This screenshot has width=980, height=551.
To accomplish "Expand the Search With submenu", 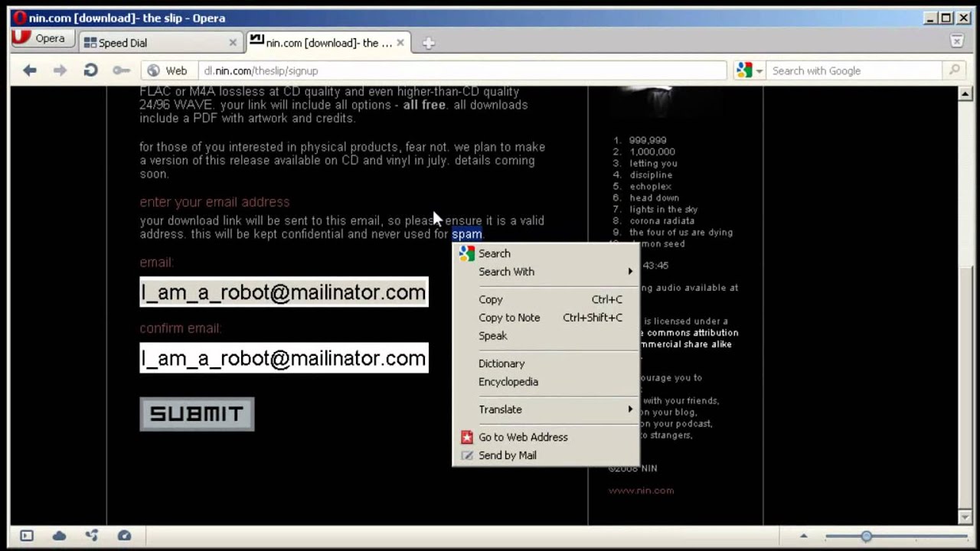I will click(546, 272).
